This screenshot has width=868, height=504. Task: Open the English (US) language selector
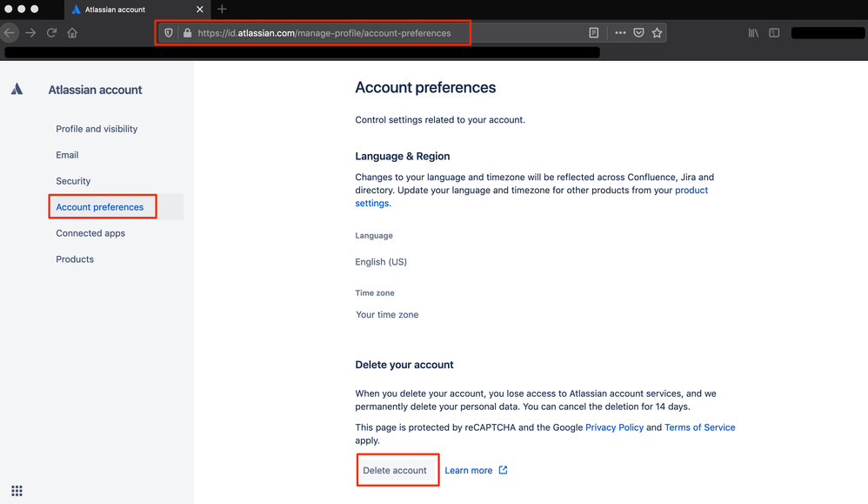[381, 262]
